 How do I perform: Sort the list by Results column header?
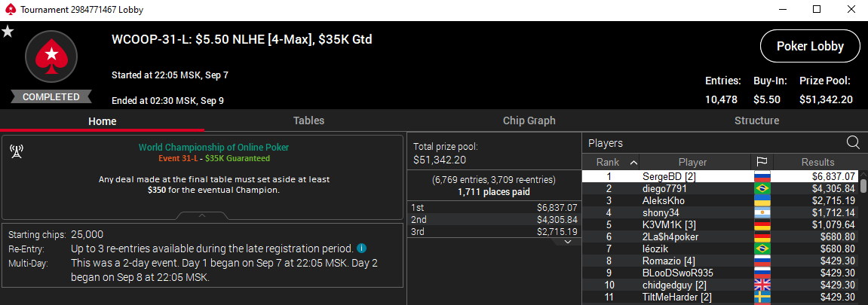pyautogui.click(x=817, y=162)
